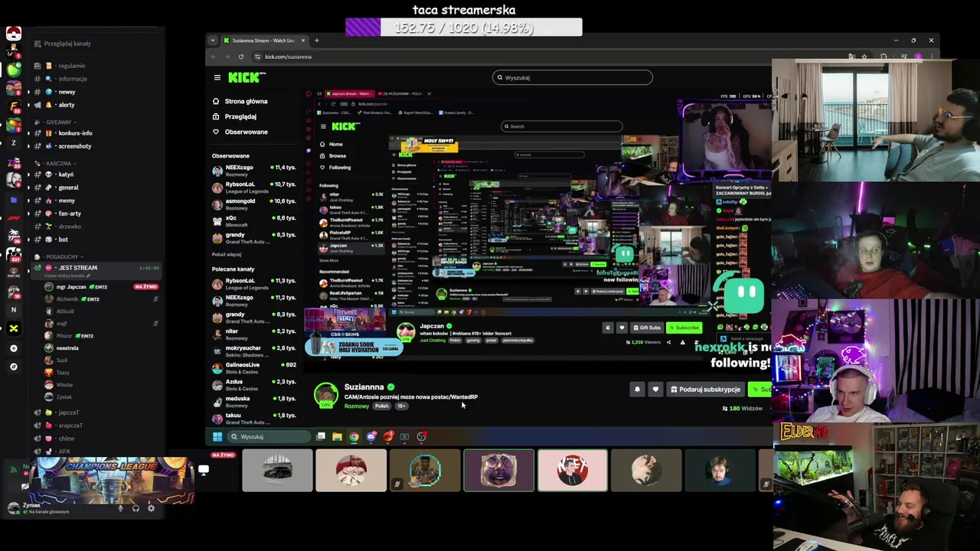The height and width of the screenshot is (551, 980).
Task: Open the katyń channel
Action: tap(66, 174)
